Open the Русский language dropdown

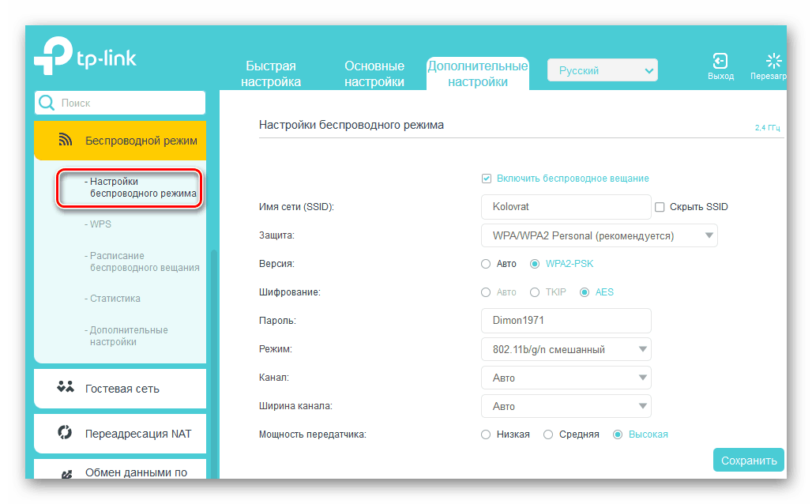coord(603,70)
